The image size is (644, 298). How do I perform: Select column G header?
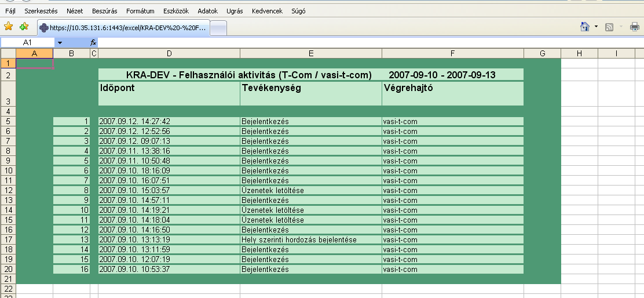[x=542, y=53]
